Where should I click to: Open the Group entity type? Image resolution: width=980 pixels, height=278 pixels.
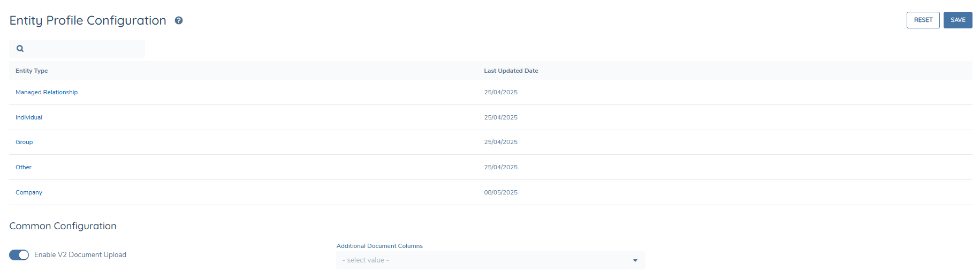(24, 142)
